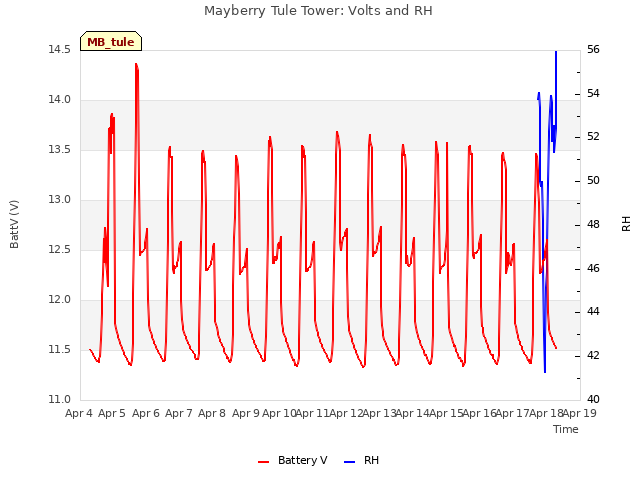Click the Apr 10 date label
This screenshot has width=640, height=480.
(x=279, y=413)
